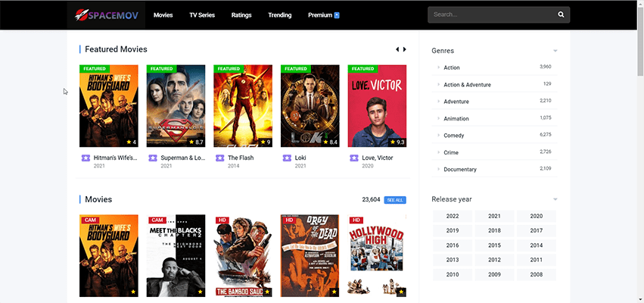
Task: Open the Hollywood High movie poster
Action: 377,255
